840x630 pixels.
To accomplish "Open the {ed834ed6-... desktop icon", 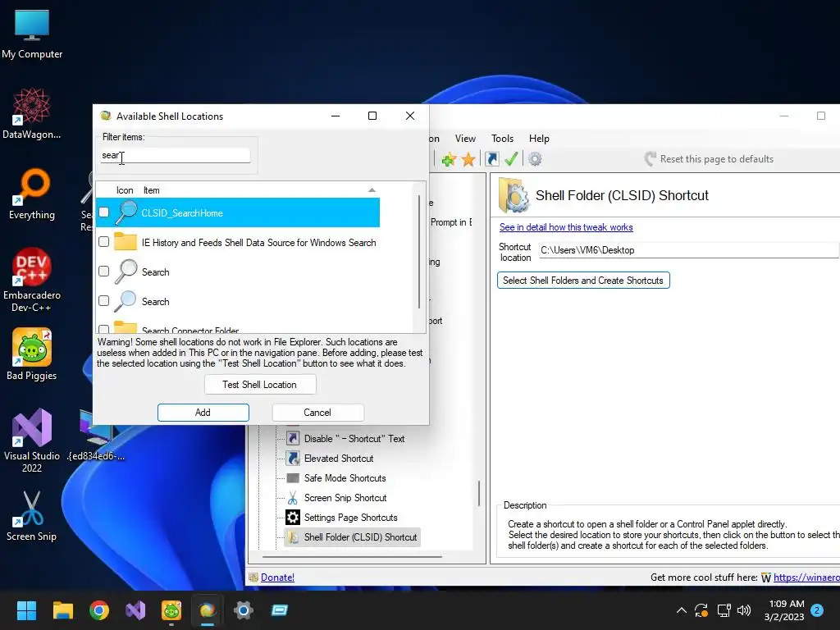I will coord(97,435).
